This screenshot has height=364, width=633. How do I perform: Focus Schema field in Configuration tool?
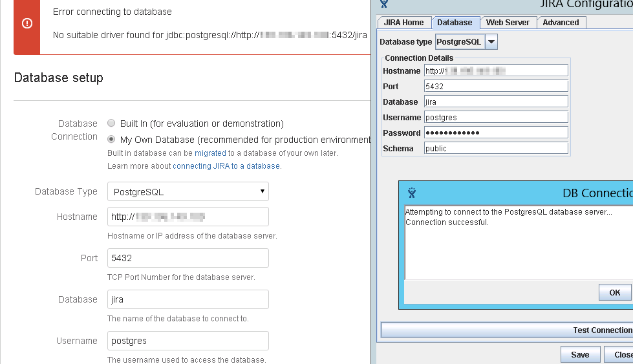[496, 148]
